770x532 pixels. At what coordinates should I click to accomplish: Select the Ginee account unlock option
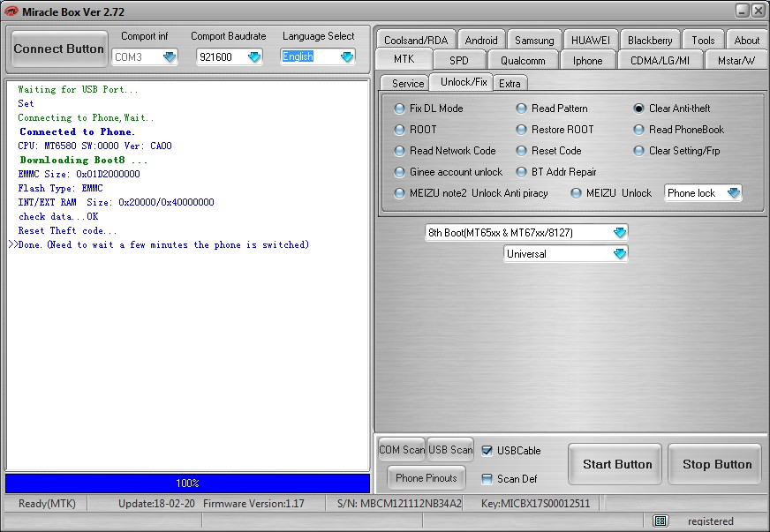point(399,172)
